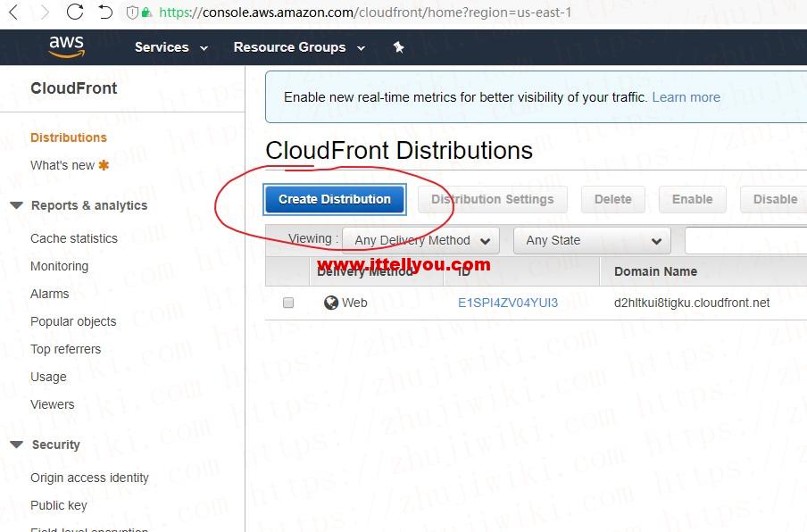
Task: Open the Services dropdown menu
Action: tap(171, 47)
